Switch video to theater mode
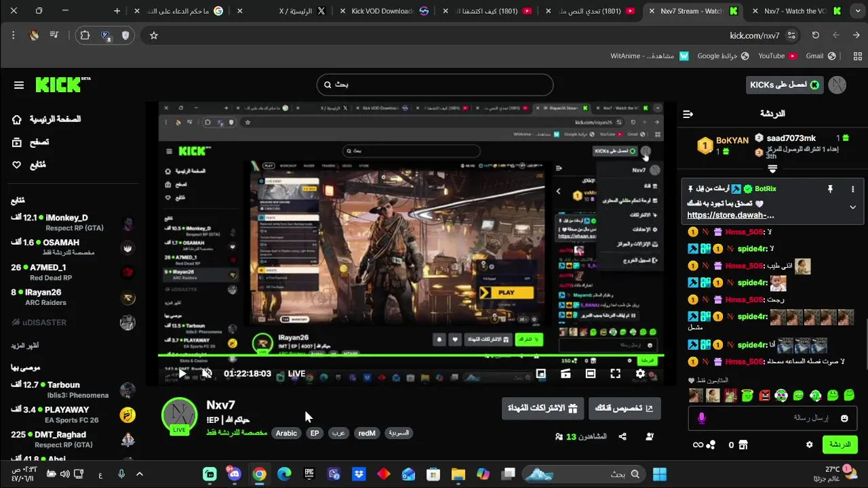 click(591, 373)
